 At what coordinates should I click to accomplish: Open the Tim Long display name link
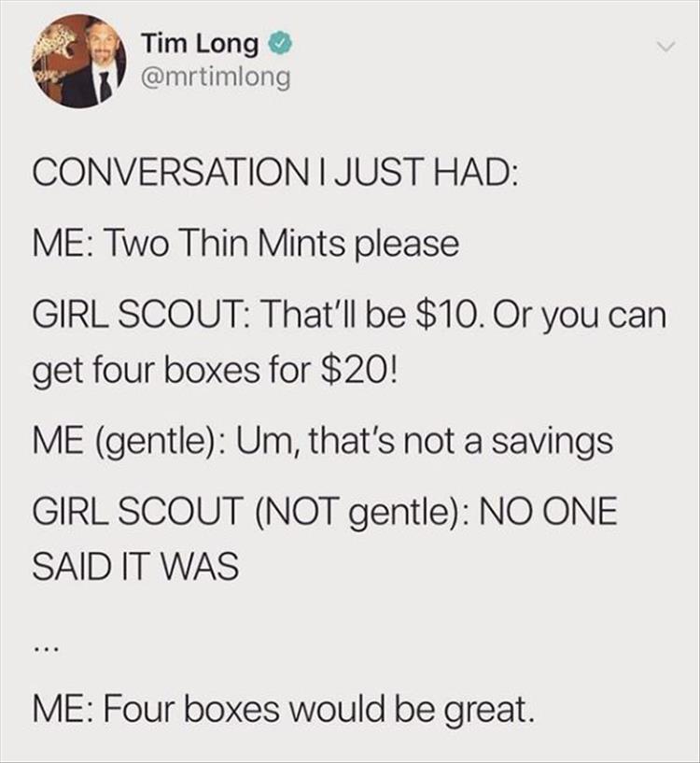[200, 45]
